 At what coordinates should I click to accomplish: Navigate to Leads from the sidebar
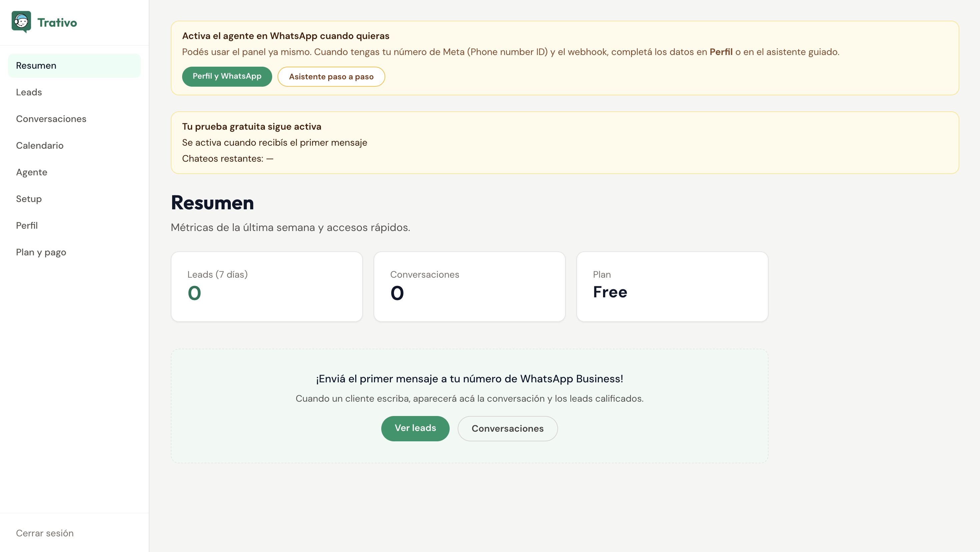pyautogui.click(x=29, y=92)
